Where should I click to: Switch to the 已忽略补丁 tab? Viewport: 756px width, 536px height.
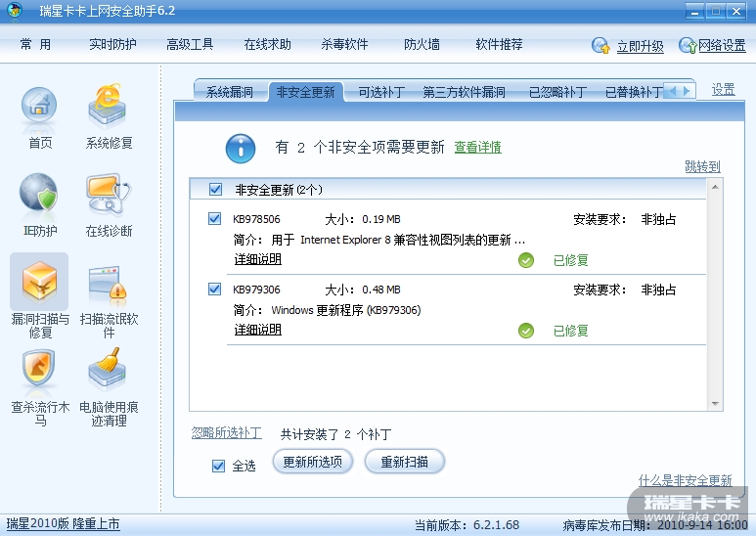point(557,92)
